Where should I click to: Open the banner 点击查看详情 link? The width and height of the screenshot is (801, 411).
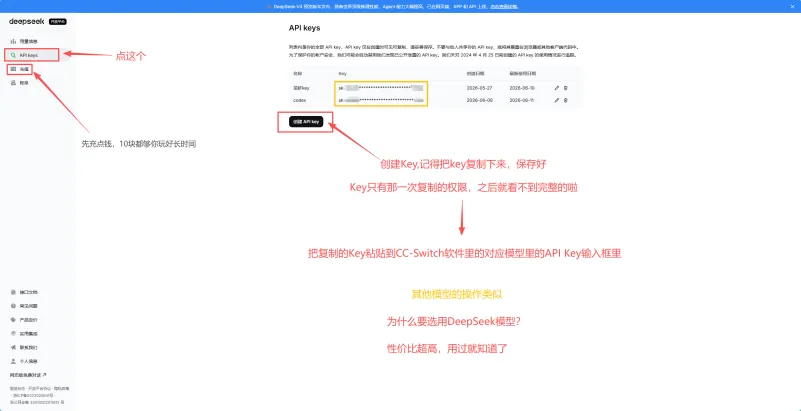click(505, 7)
